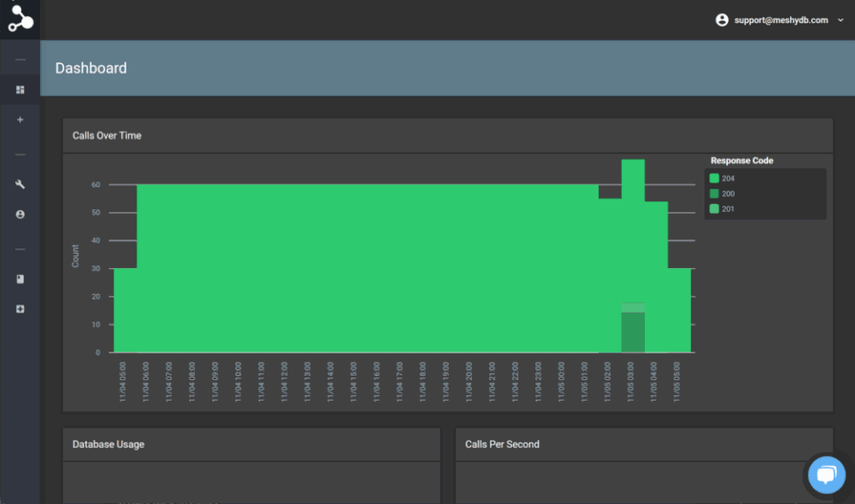
Task: Click the plus icon in sidebar
Action: click(x=20, y=119)
